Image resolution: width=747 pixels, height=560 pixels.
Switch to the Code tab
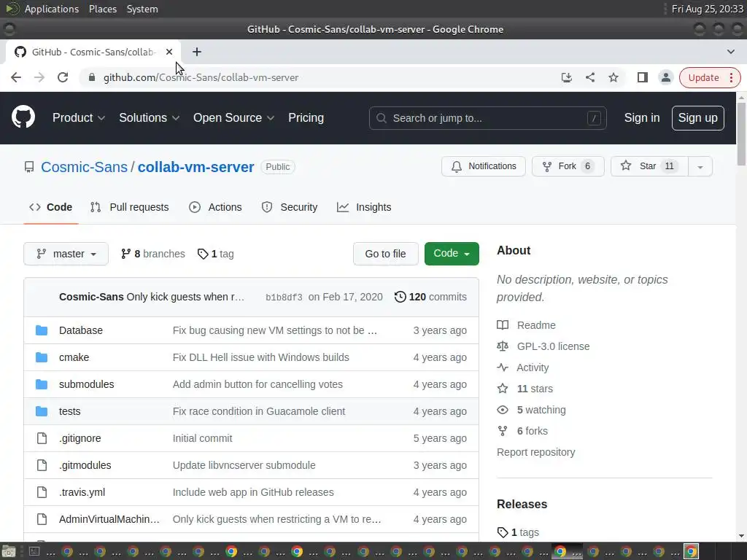(x=51, y=207)
